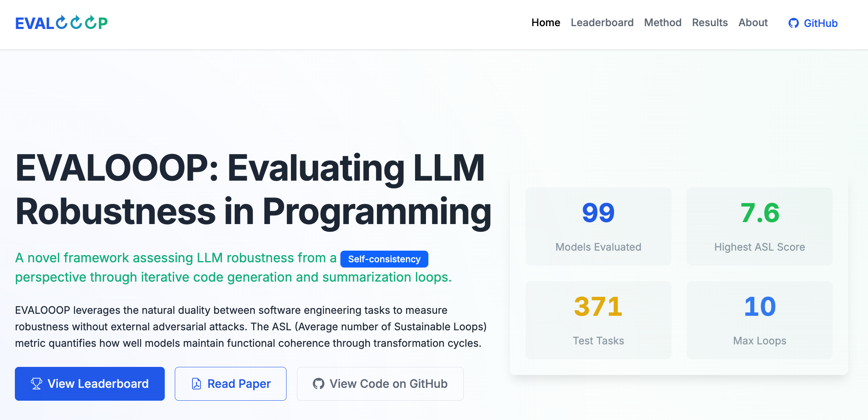Select the 7.6 Highest ASL Score card
The height and width of the screenshot is (420, 868).
(x=759, y=226)
